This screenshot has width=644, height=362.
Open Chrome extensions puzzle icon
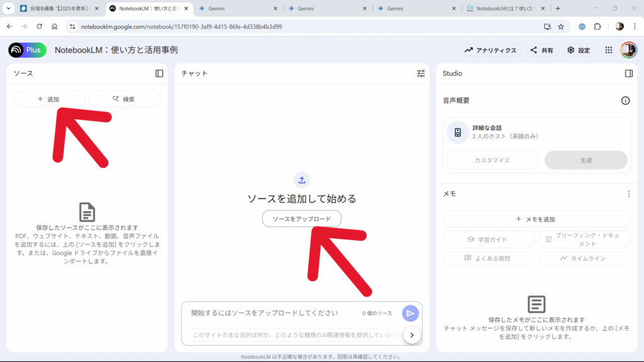(597, 26)
